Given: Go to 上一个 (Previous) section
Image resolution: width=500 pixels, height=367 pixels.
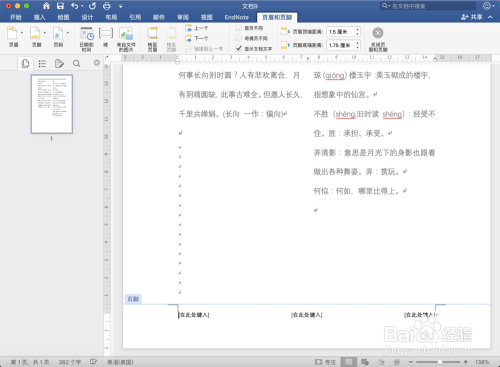Looking at the screenshot, I should coord(197,28).
